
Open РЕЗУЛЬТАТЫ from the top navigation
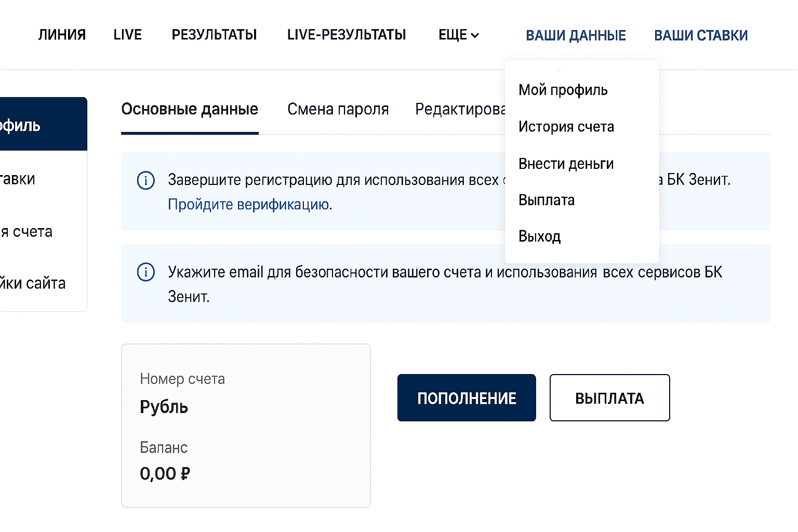pos(214,34)
